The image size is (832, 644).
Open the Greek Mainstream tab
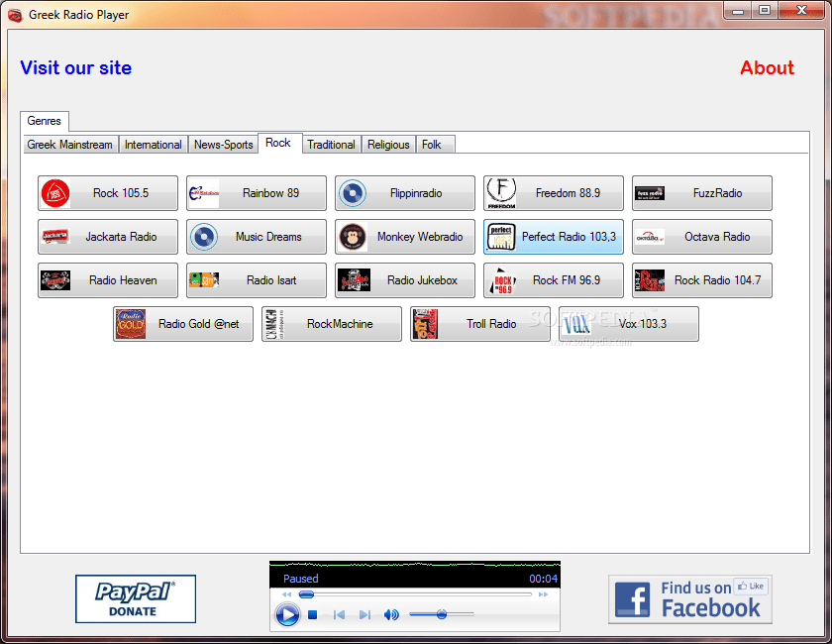click(69, 144)
